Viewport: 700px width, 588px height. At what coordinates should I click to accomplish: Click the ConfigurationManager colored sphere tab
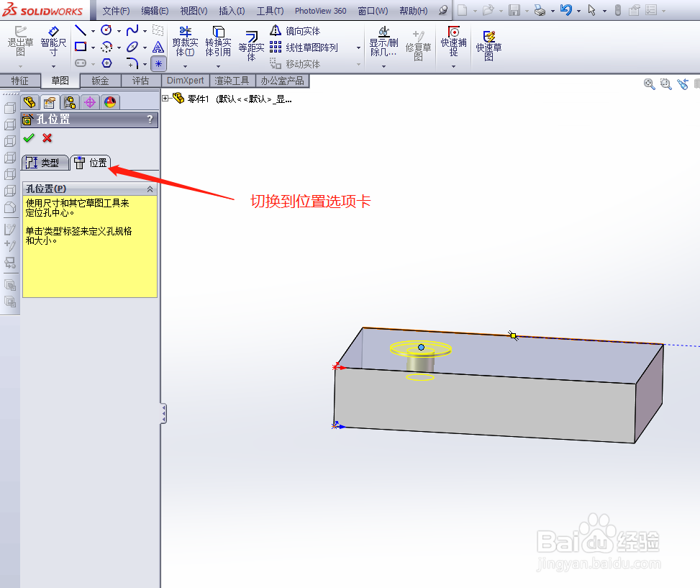(109, 101)
